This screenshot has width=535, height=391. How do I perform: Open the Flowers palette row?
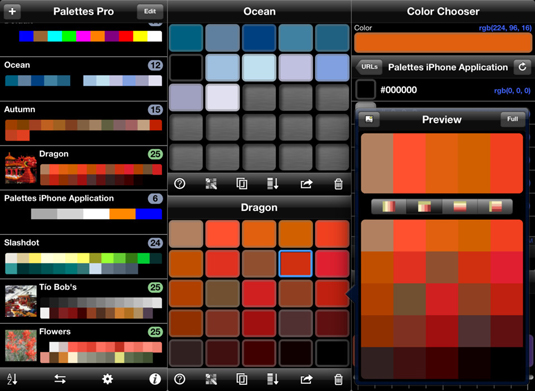click(x=83, y=345)
